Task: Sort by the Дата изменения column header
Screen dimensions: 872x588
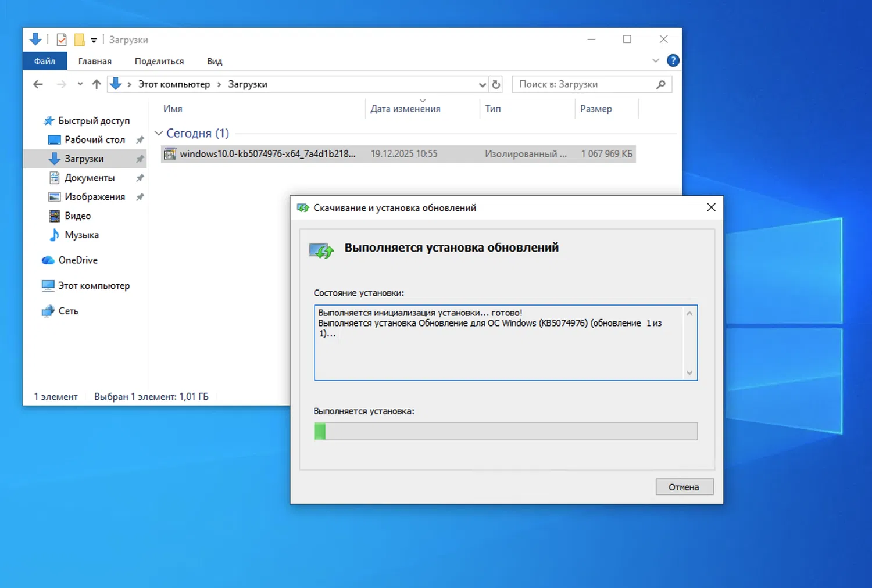Action: pyautogui.click(x=405, y=109)
